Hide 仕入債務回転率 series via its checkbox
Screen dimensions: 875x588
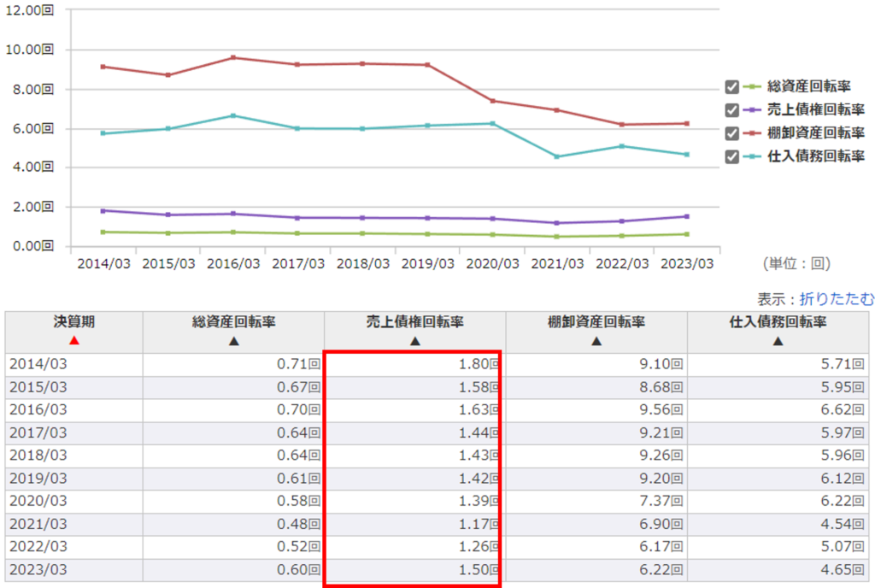[x=731, y=156]
